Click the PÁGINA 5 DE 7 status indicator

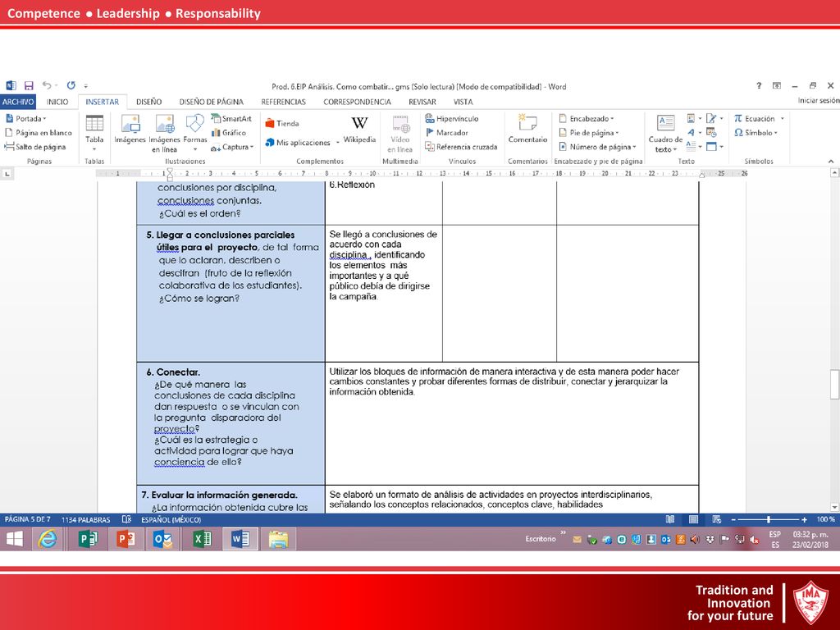click(27, 519)
